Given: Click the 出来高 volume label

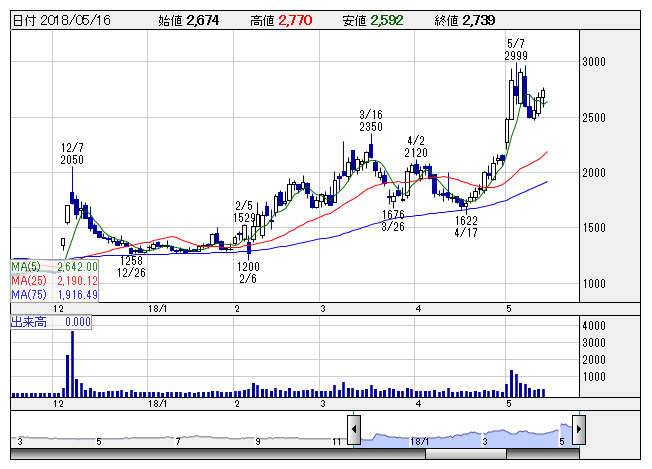Looking at the screenshot, I should (x=26, y=322).
